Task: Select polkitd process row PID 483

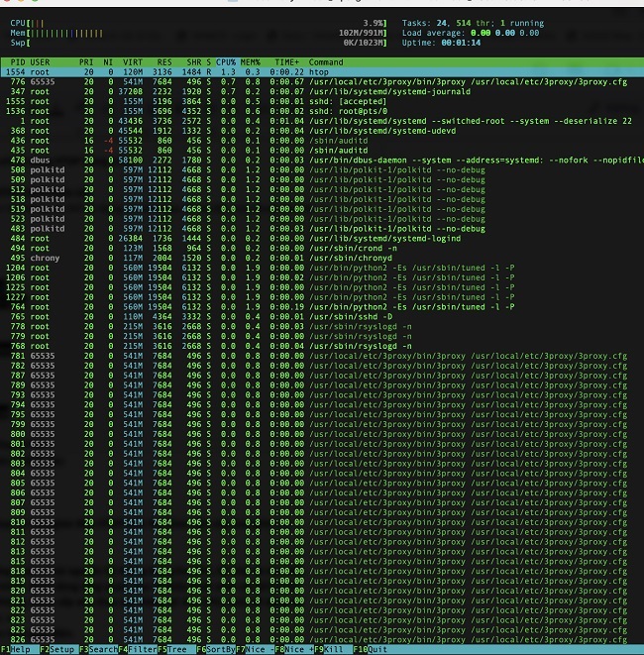Action: 322,229
